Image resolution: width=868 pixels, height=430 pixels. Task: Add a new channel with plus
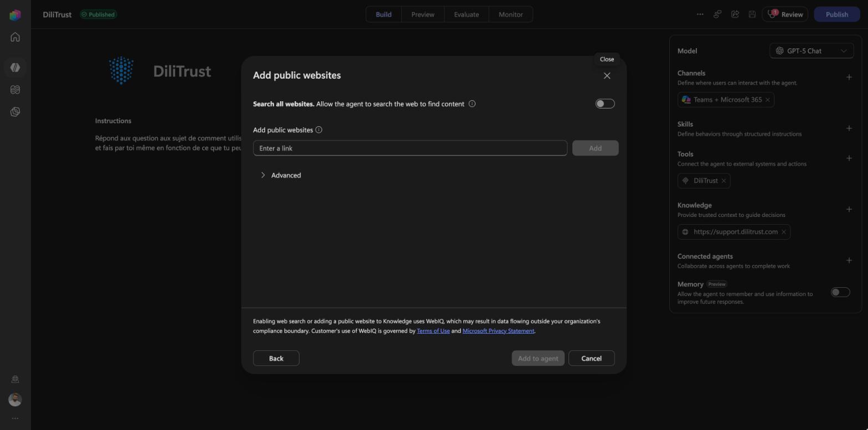(849, 77)
